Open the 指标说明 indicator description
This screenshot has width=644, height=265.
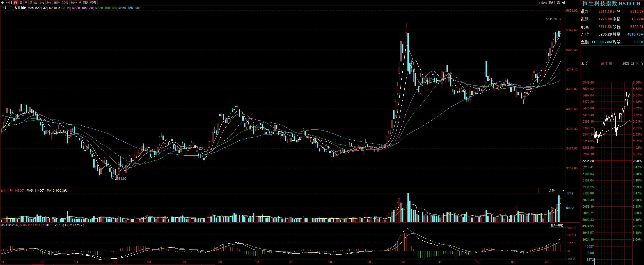(x=557, y=225)
